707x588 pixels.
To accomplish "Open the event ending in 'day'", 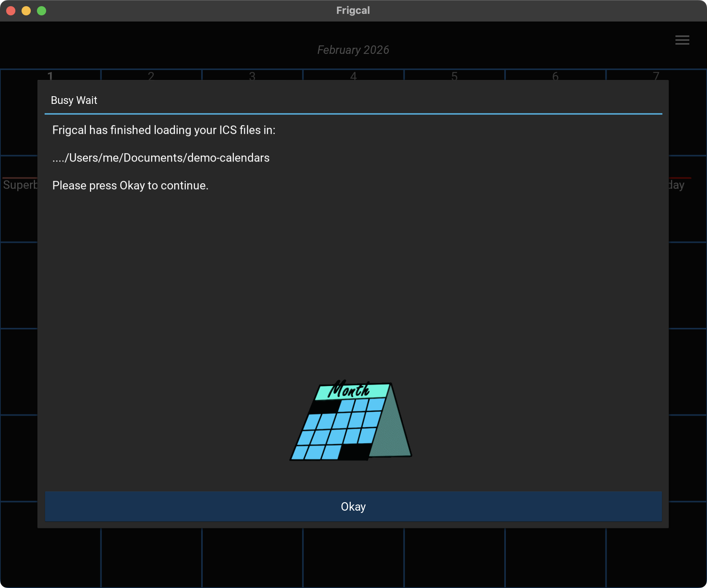I will pyautogui.click(x=677, y=185).
